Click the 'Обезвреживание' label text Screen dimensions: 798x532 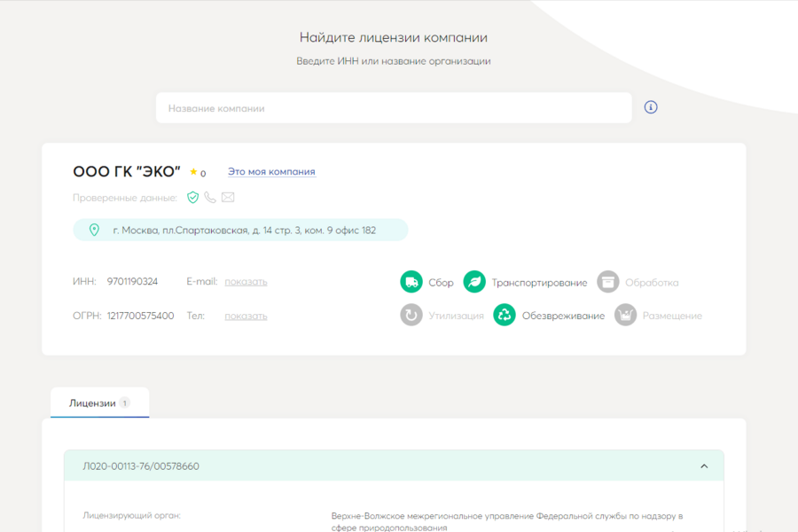563,317
